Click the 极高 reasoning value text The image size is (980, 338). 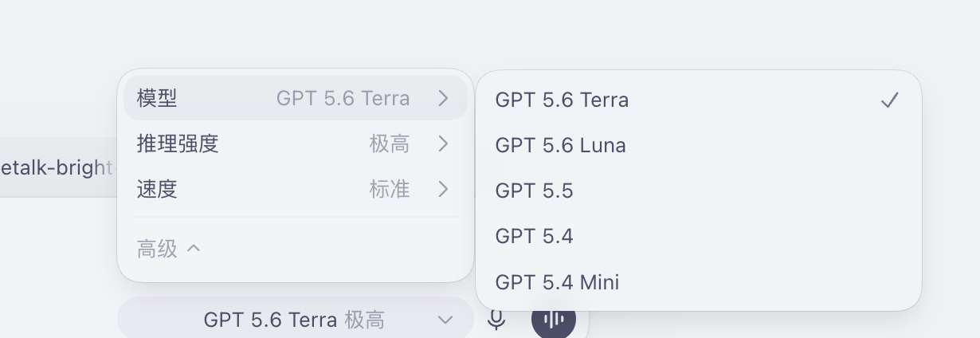click(x=390, y=143)
